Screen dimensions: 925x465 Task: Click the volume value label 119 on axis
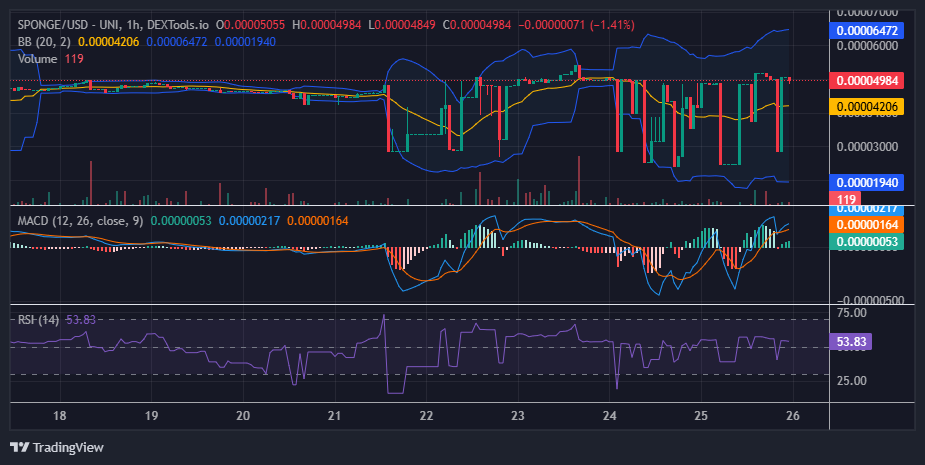pyautogui.click(x=846, y=199)
